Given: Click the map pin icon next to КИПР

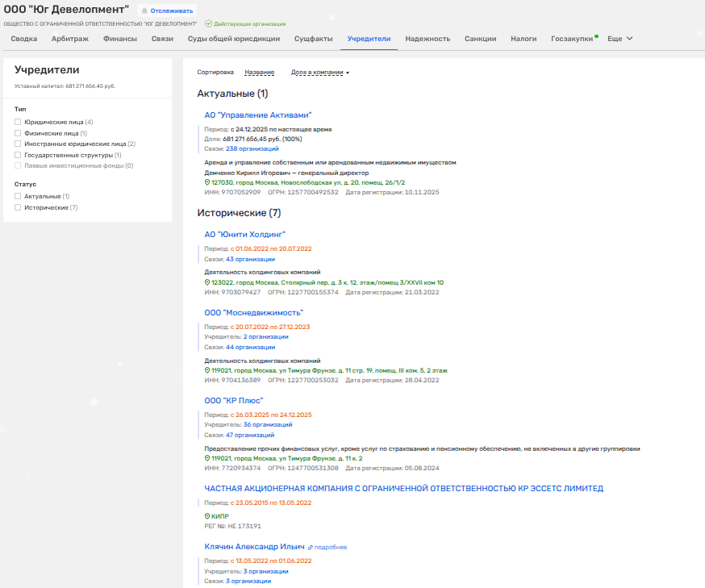Looking at the screenshot, I should click(207, 515).
